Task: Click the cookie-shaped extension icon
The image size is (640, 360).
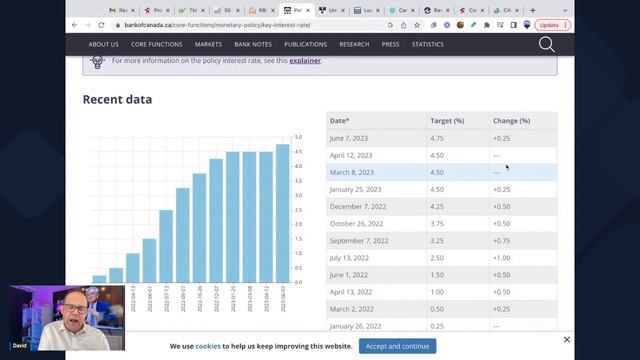Action: click(x=460, y=25)
